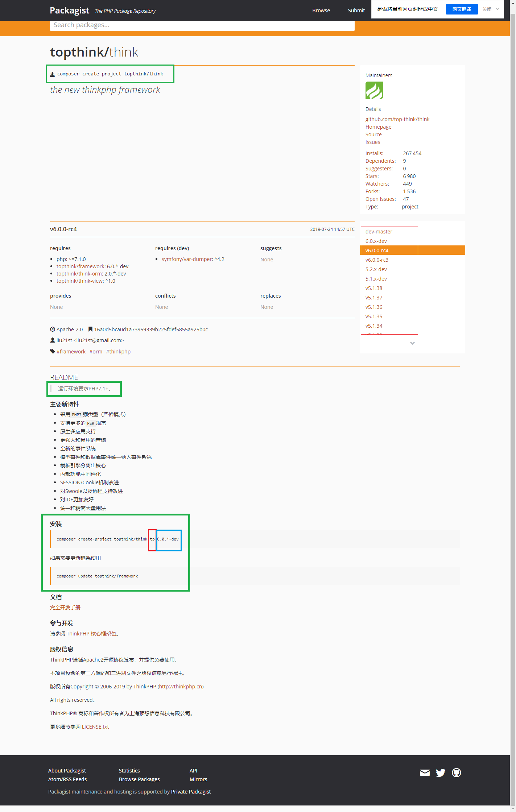The width and height of the screenshot is (516, 812).
Task: Select the composer create-project command field
Action: coord(110,74)
